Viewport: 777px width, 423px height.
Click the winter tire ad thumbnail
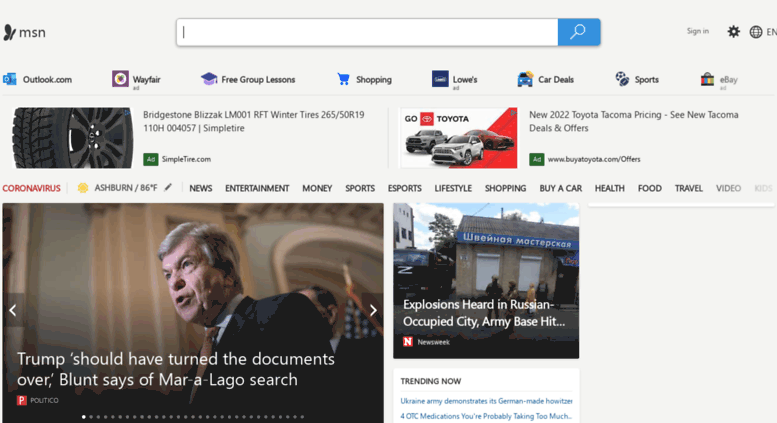pos(73,138)
